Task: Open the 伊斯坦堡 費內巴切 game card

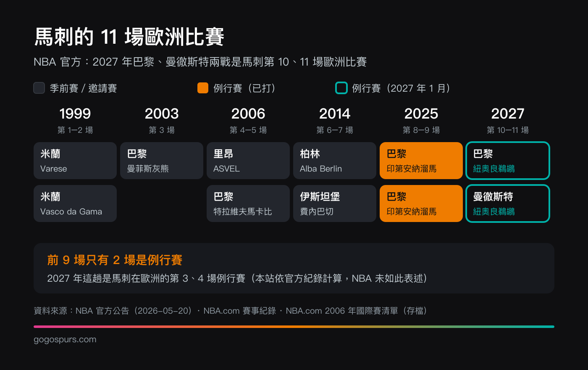Action: (x=335, y=203)
